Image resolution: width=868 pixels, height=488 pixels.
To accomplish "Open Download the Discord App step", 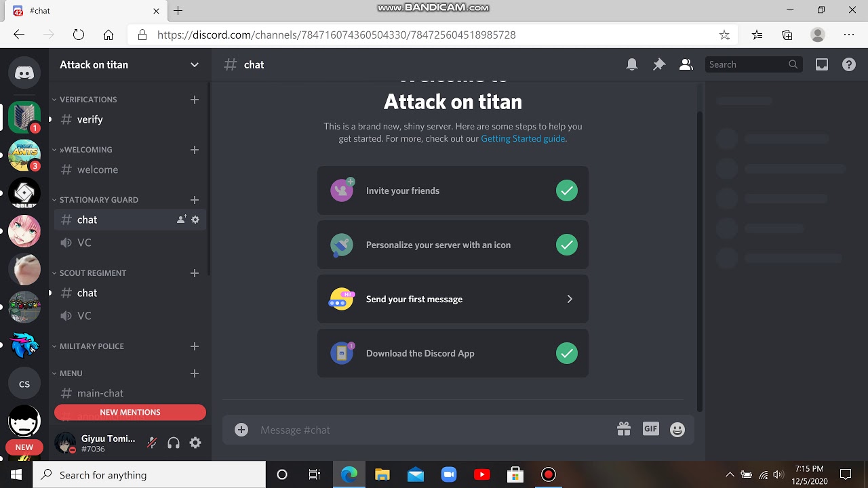I will point(453,353).
